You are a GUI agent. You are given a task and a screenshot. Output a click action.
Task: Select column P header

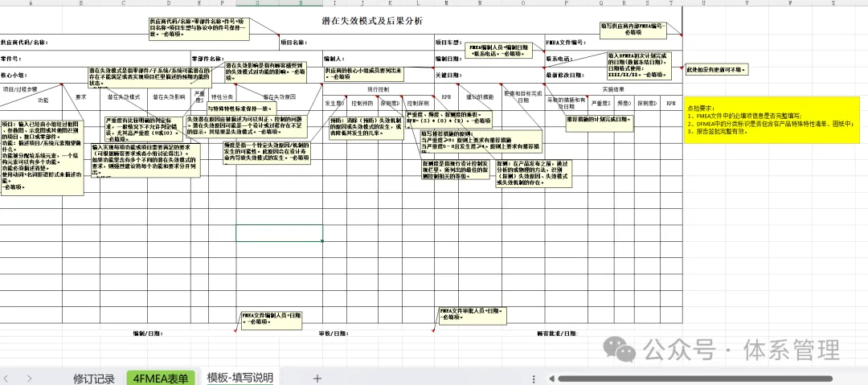click(x=567, y=2)
